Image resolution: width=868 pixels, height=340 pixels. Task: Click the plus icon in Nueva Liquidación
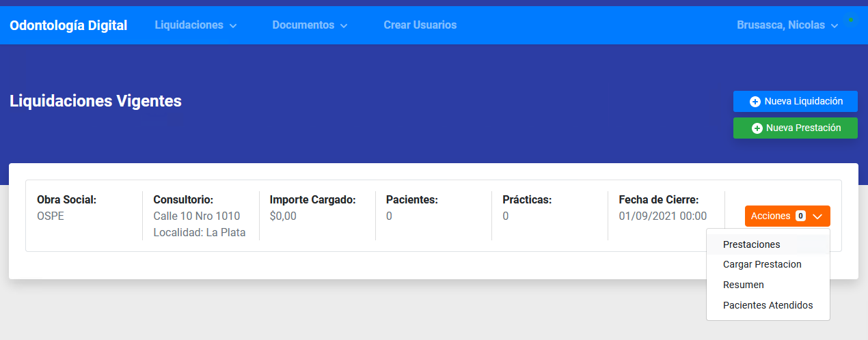[755, 102]
